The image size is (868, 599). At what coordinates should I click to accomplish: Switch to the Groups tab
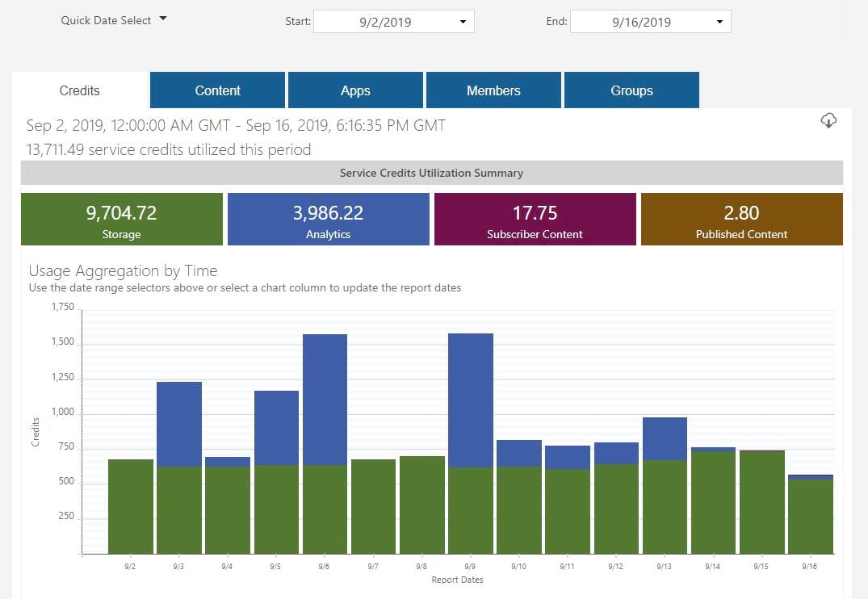(x=631, y=90)
